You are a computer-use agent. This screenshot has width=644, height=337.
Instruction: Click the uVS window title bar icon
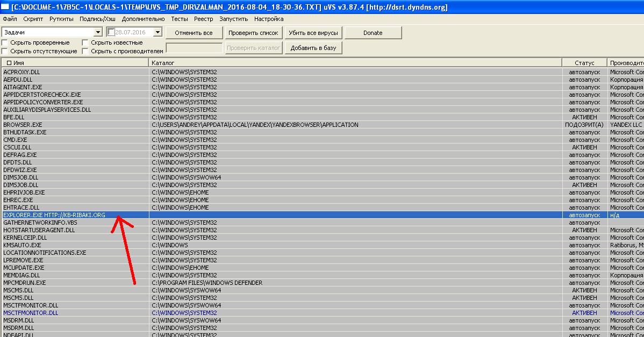[5, 7]
